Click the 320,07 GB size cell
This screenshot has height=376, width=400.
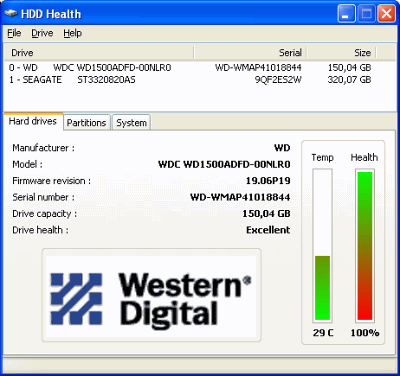coord(349,80)
